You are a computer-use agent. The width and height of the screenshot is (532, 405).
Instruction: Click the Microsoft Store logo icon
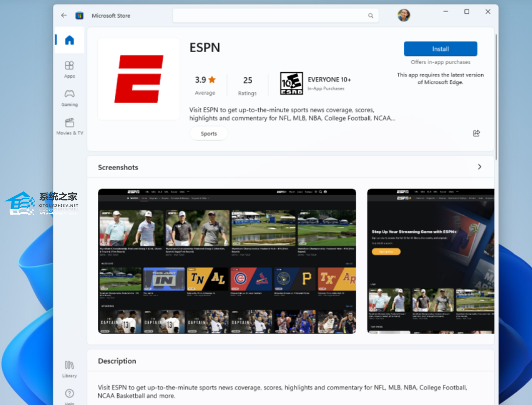point(79,15)
